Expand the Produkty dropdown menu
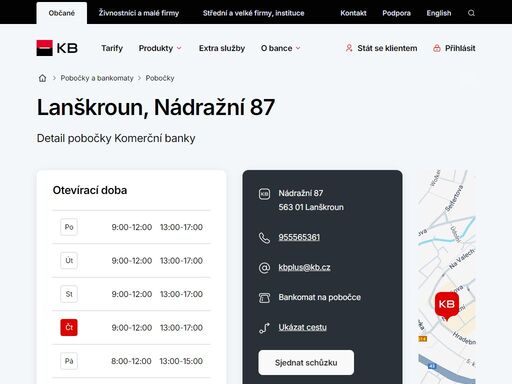The height and width of the screenshot is (384, 512). point(160,48)
